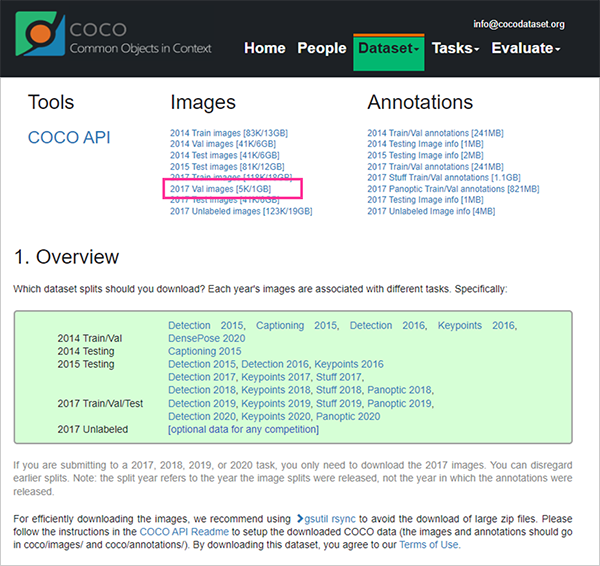The image size is (600, 566).
Task: Download 2017 Testing Image info [1MB]
Action: click(x=426, y=200)
